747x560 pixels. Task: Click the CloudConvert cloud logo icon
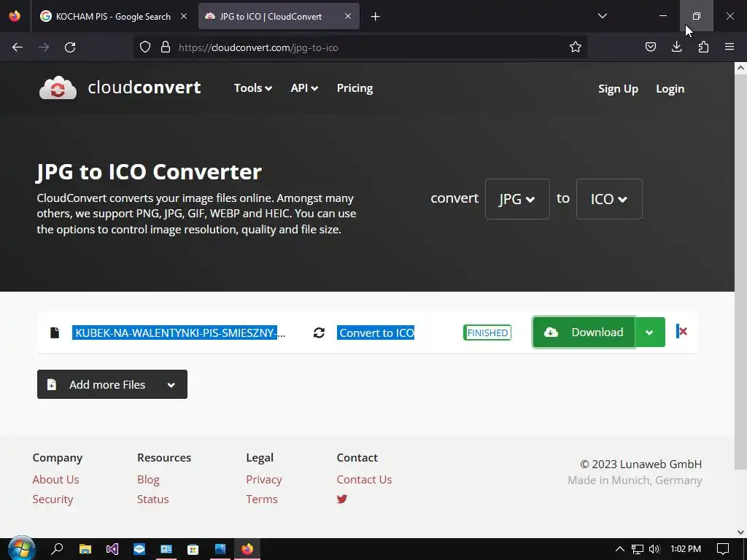[x=58, y=87]
